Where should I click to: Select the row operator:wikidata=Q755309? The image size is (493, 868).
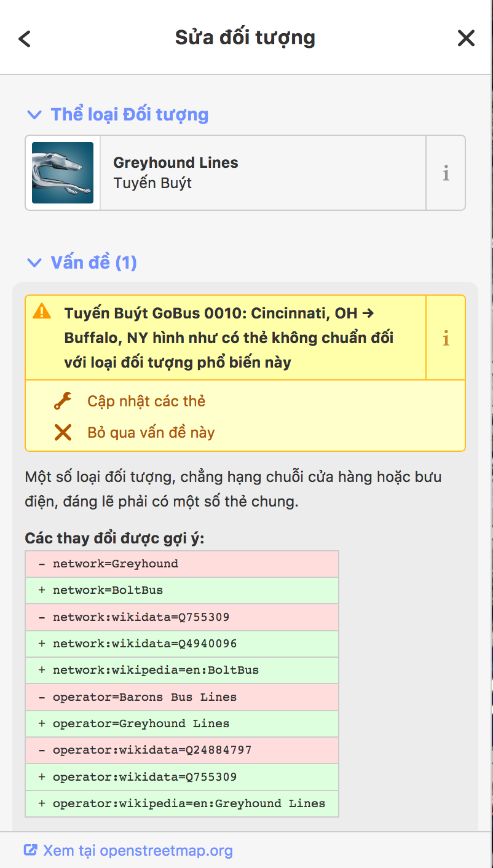(182, 777)
